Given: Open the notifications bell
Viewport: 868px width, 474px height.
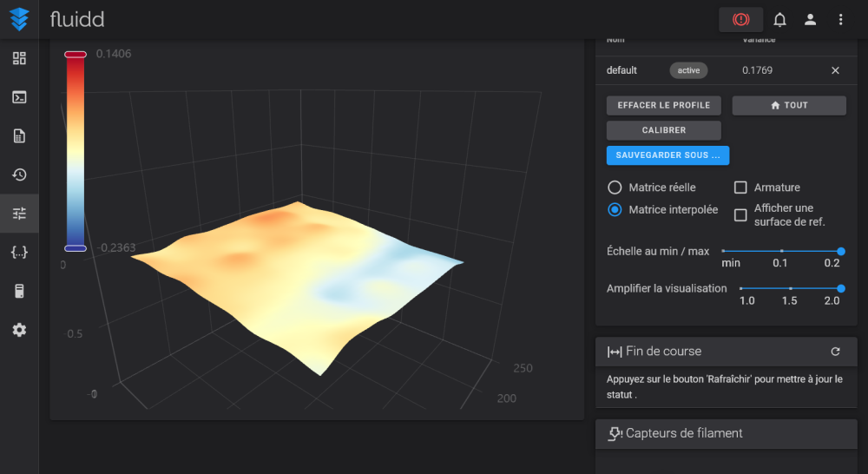Looking at the screenshot, I should [779, 19].
